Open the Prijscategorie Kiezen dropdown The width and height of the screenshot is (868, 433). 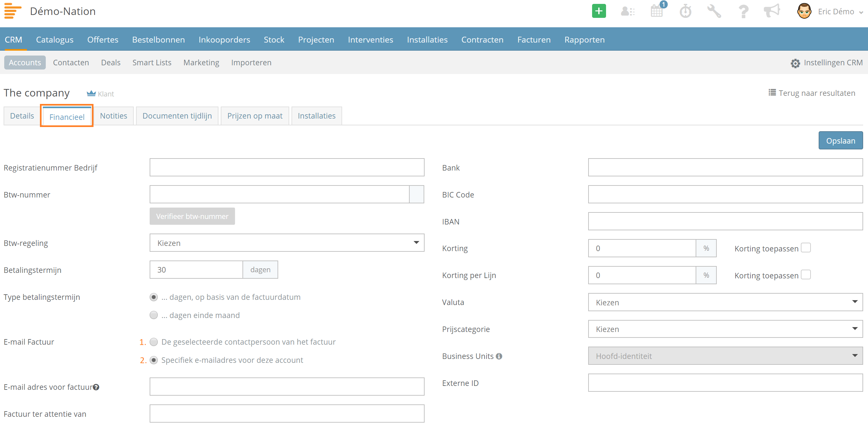[725, 329]
